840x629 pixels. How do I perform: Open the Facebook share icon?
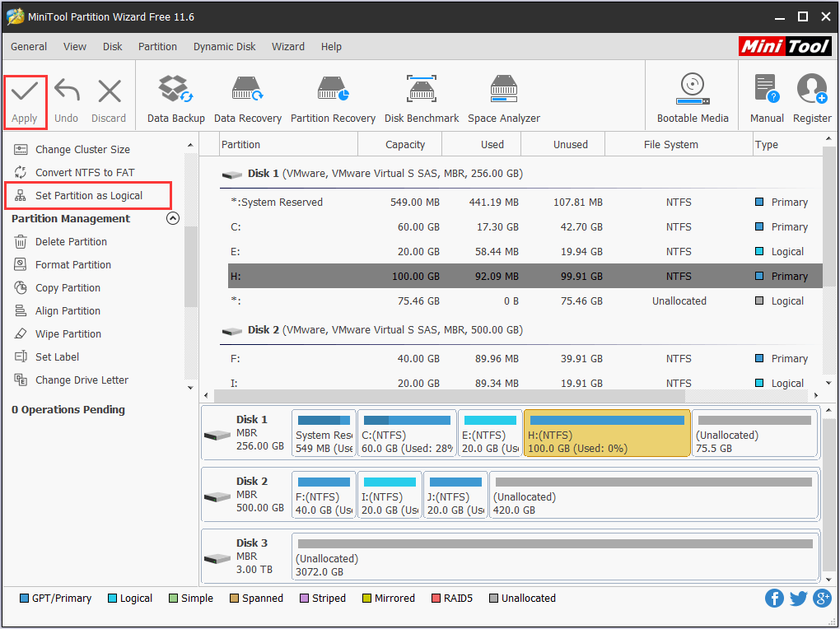(x=774, y=598)
